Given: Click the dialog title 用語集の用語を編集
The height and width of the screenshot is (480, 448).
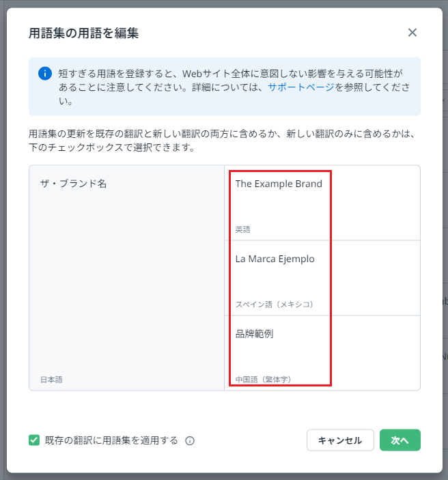Looking at the screenshot, I should (84, 33).
